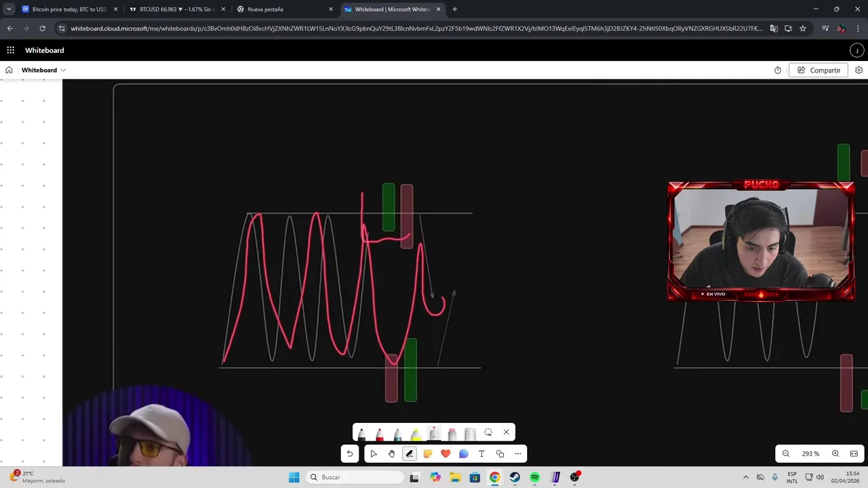Screen dimensions: 868x488
Task: Switch to the pan hand tool
Action: [391, 453]
